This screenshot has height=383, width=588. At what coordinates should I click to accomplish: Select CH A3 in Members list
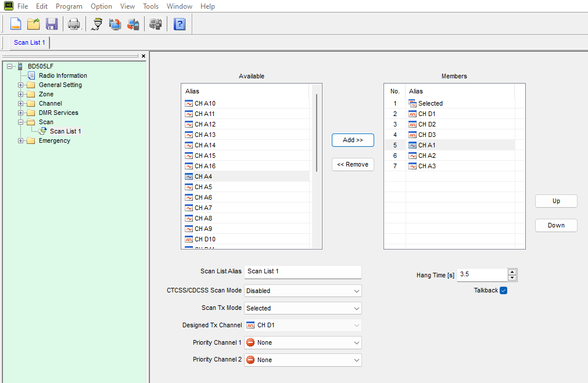click(x=450, y=166)
